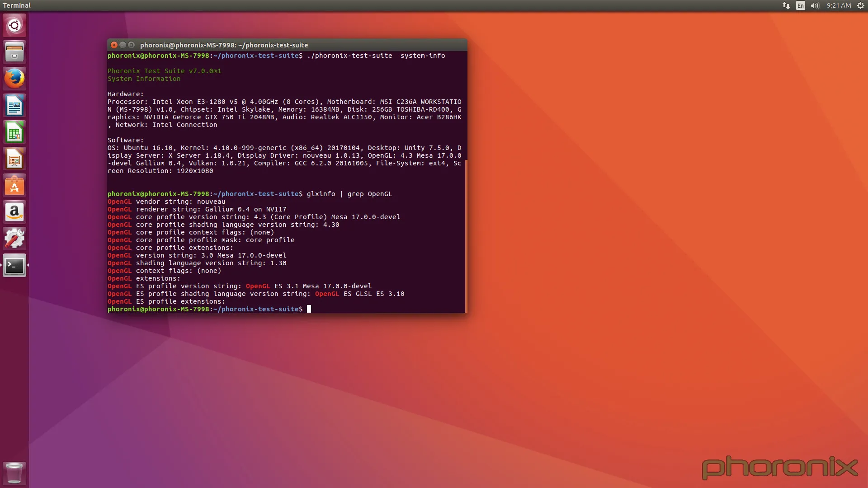
Task: Click the 'core profile version string' line
Action: tap(254, 217)
